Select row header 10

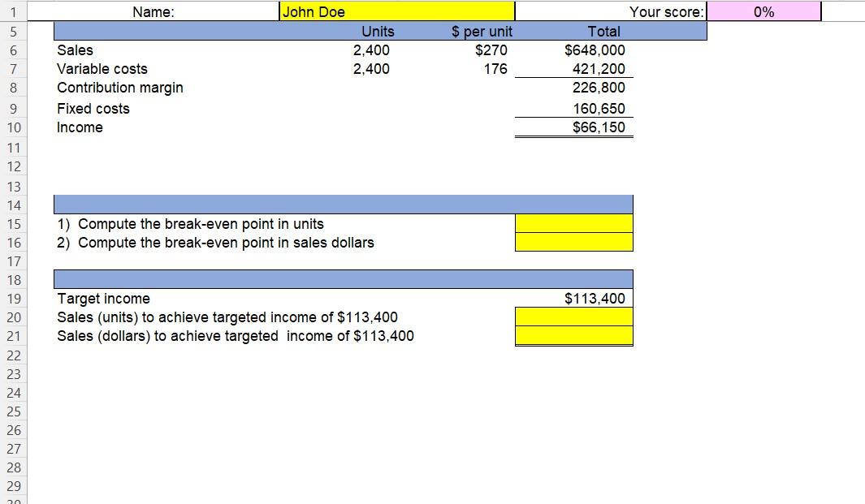(x=13, y=127)
